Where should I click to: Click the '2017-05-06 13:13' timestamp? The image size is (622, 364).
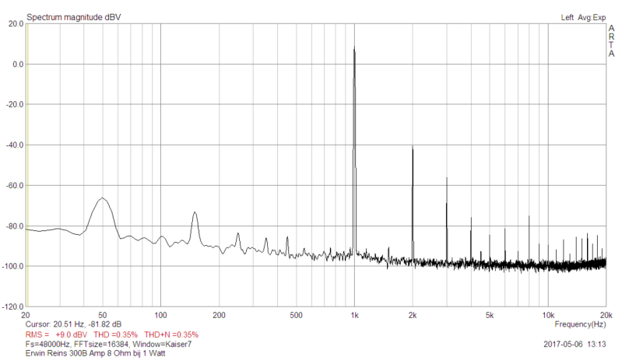point(575,345)
